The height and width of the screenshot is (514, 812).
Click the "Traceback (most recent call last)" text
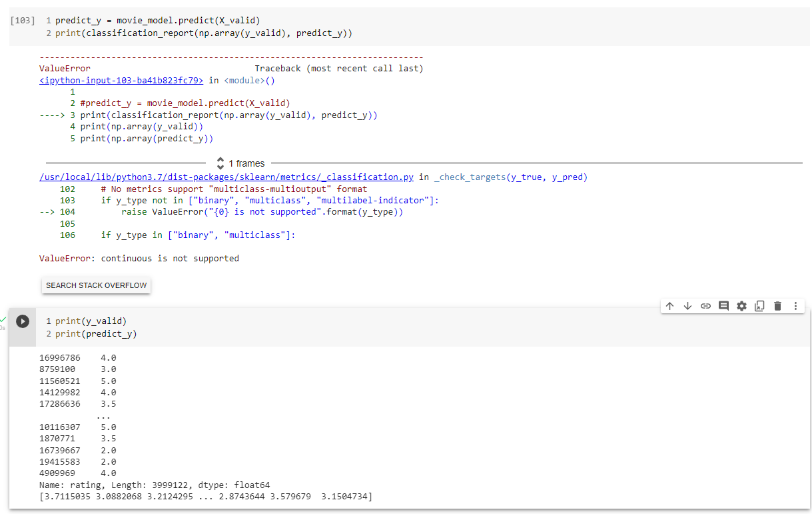point(339,69)
